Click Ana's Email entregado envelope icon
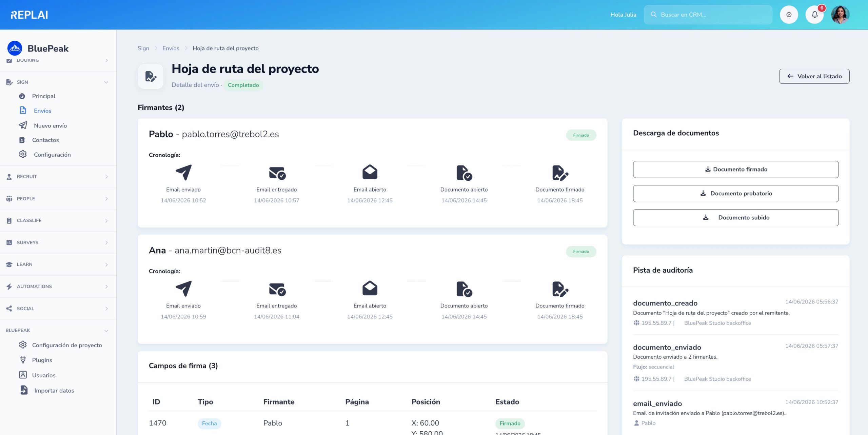 (x=277, y=289)
